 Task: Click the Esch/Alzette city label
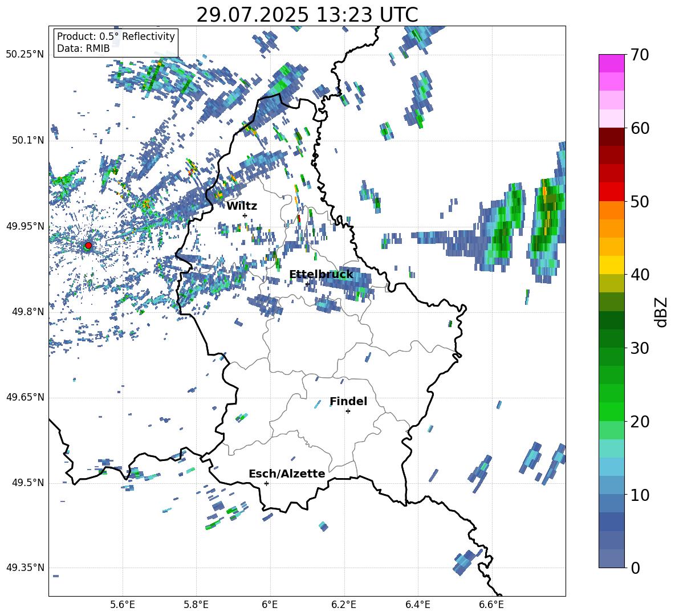(x=287, y=474)
